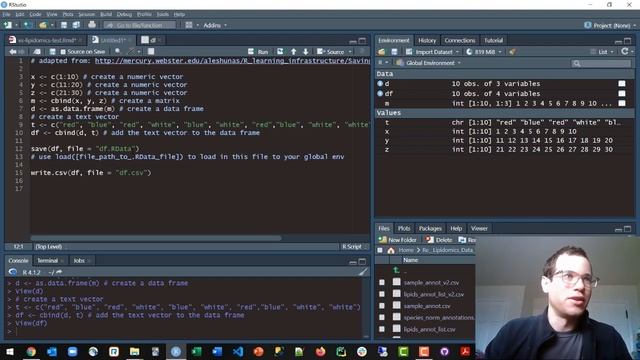Switch to the Packages tab
This screenshot has width=640, height=360.
(x=430, y=229)
